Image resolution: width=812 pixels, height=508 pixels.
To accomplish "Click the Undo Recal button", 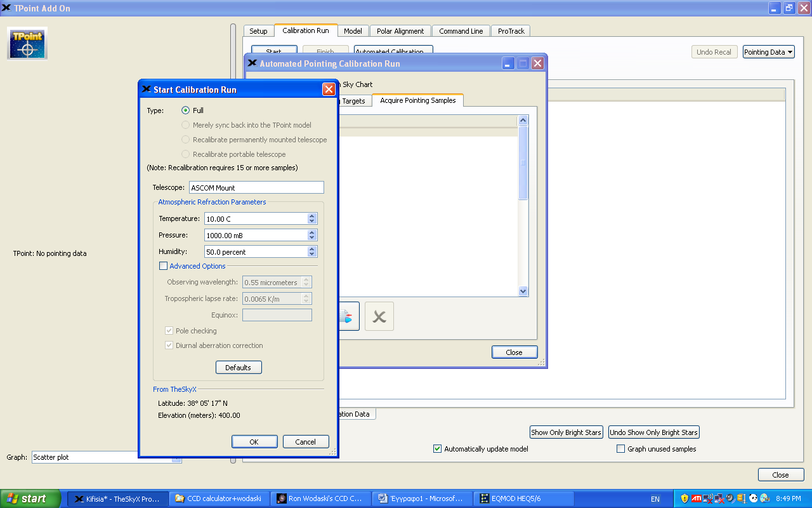I will 714,52.
